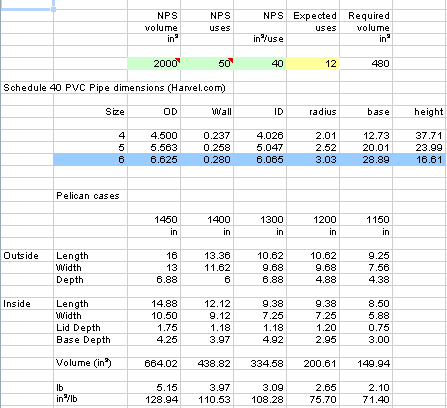
Task: Select wall thickness 0.237
Action: [x=217, y=136]
